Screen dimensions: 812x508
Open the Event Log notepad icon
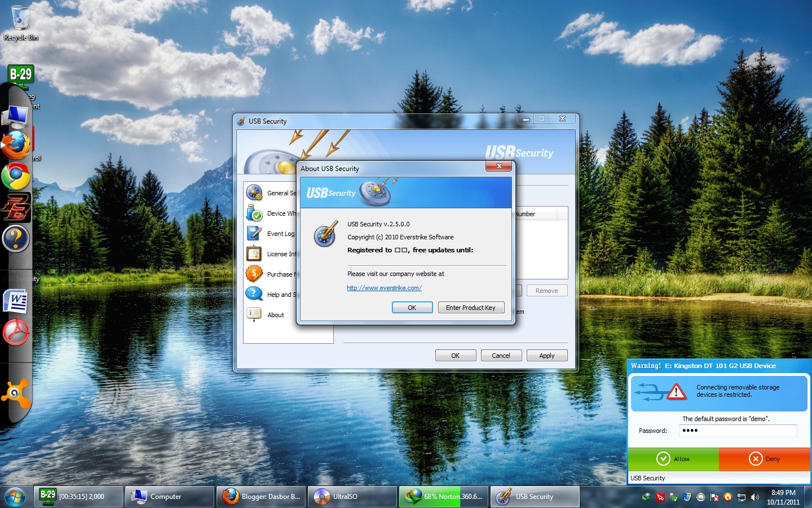254,234
